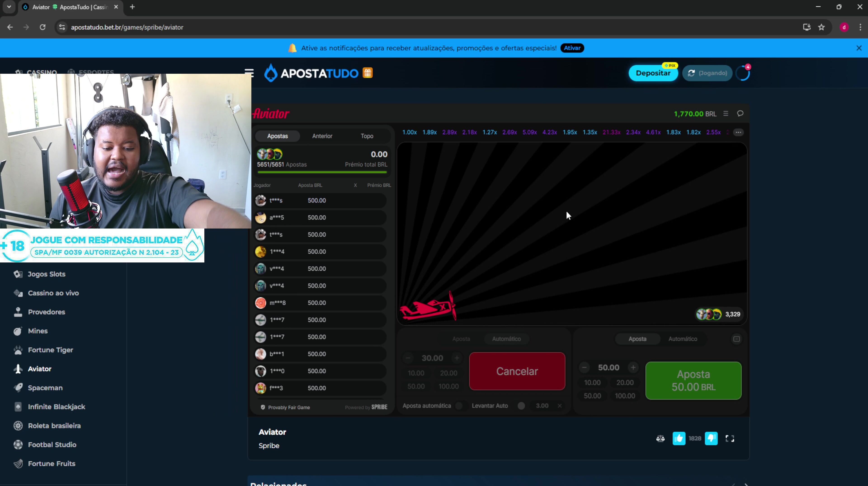Open the Aviator game menu icon

click(726, 114)
